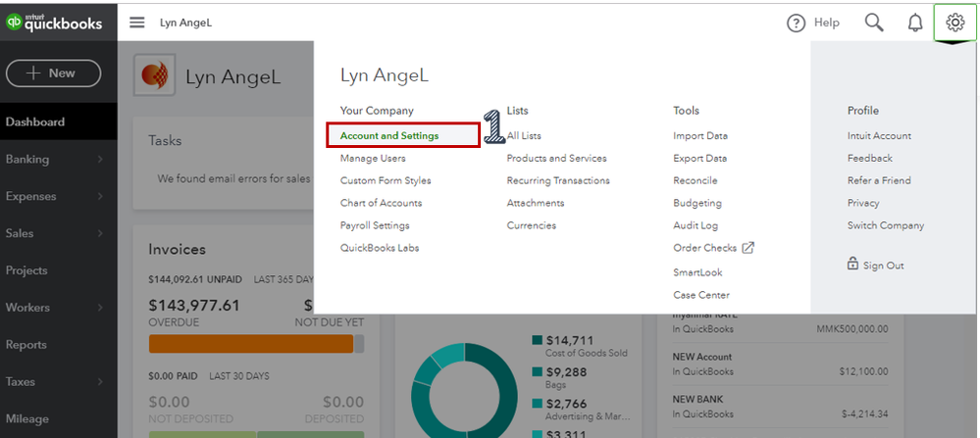Click the Help question mark icon

(796, 24)
